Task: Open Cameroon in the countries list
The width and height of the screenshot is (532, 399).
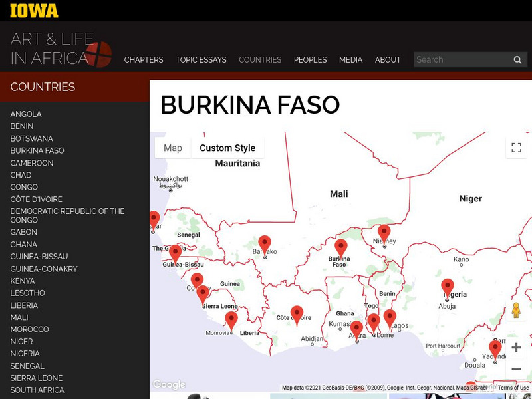Action: click(x=32, y=163)
